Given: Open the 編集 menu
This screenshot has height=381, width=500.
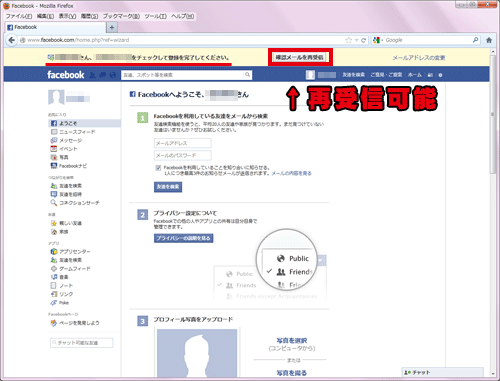Looking at the screenshot, I should pos(45,16).
